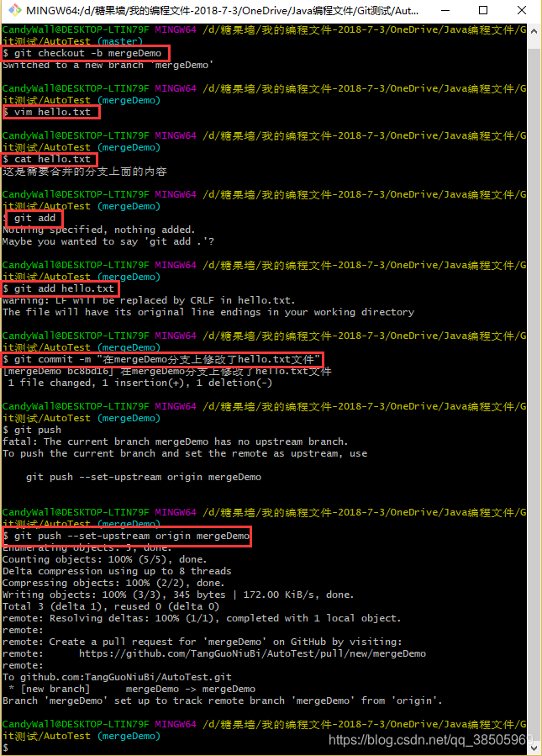Image resolution: width=542 pixels, height=756 pixels.
Task: Click 'Nothing specified, nothing added.' message
Action: pos(99,230)
